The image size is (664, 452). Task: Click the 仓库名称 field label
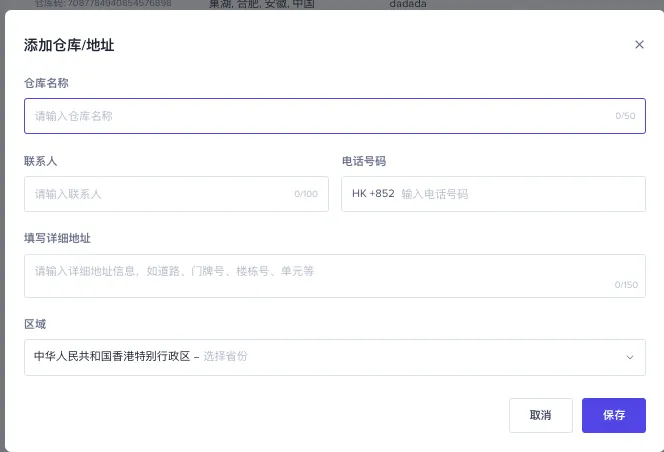[46, 83]
